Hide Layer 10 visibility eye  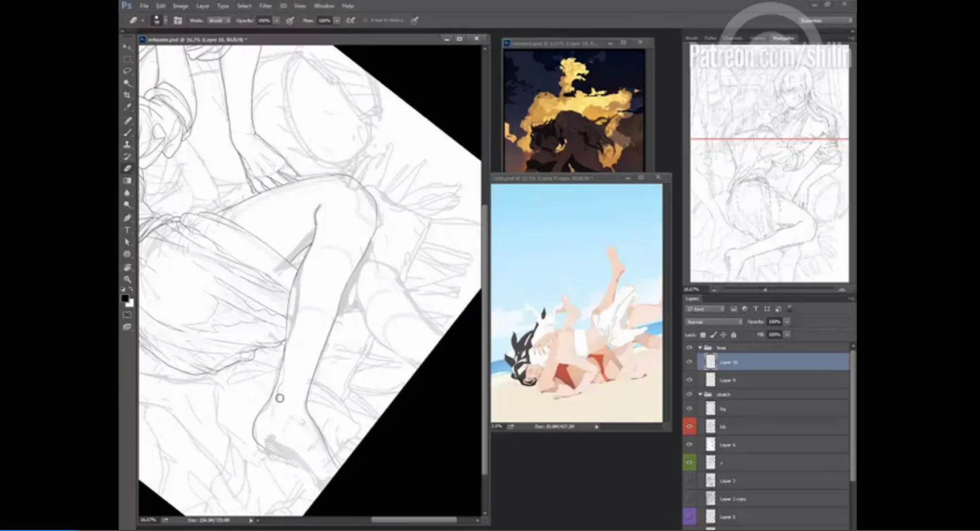coord(689,362)
